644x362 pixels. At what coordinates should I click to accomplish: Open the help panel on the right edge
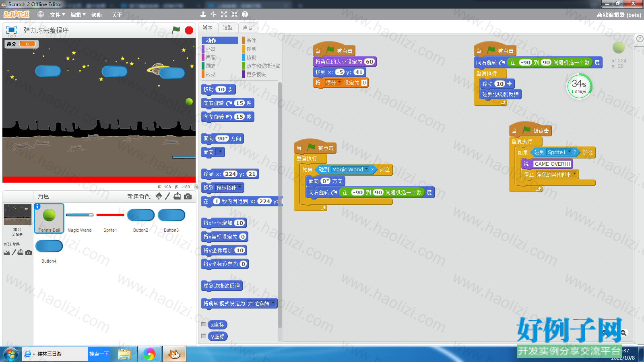tap(640, 39)
